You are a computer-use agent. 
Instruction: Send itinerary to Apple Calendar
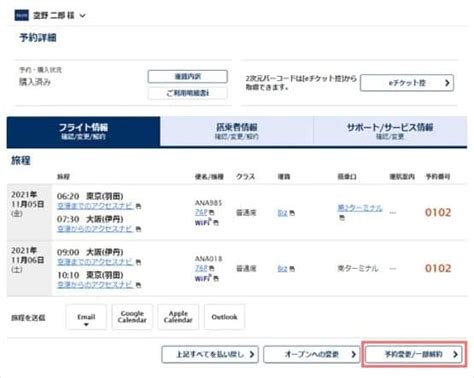tap(178, 317)
